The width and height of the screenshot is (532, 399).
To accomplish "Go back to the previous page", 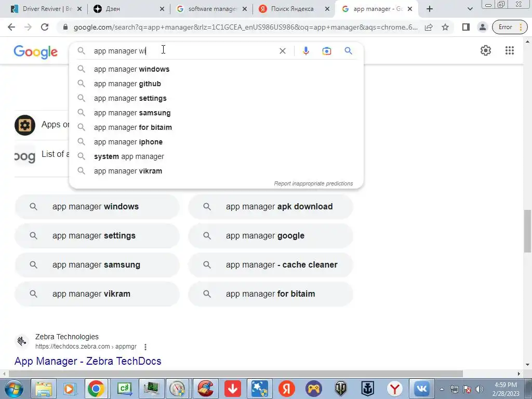I will pos(11,27).
